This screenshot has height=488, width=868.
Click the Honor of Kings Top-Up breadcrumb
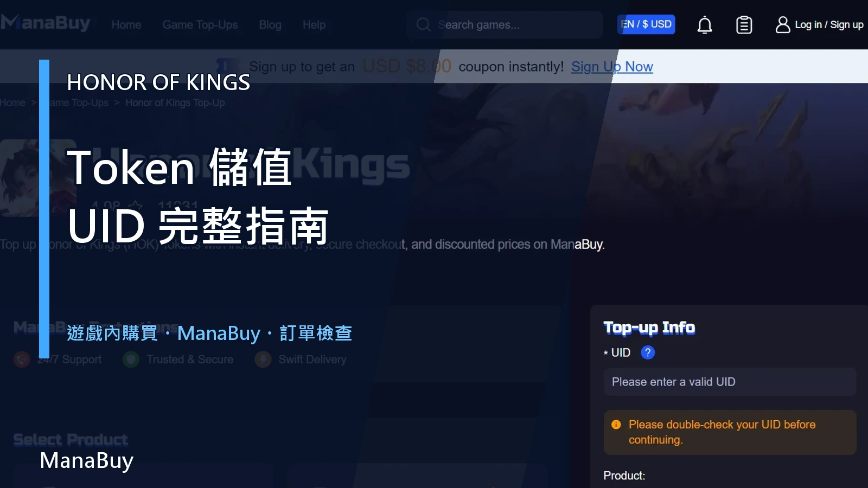coord(175,102)
